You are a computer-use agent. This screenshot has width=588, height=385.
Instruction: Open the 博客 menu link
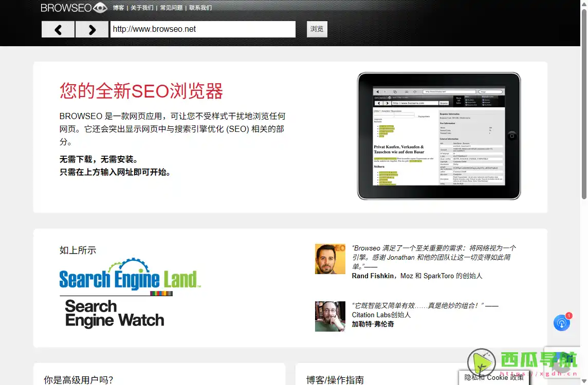(x=119, y=8)
